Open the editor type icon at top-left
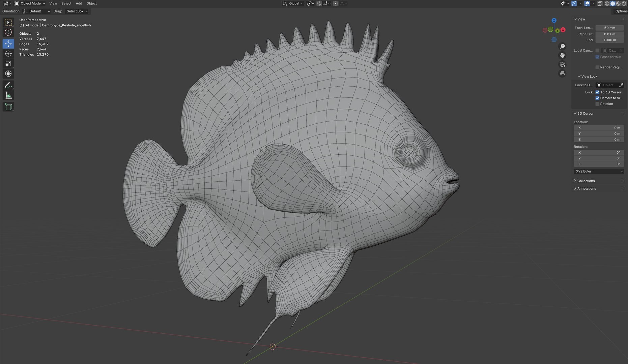The width and height of the screenshot is (628, 364). pos(7,3)
